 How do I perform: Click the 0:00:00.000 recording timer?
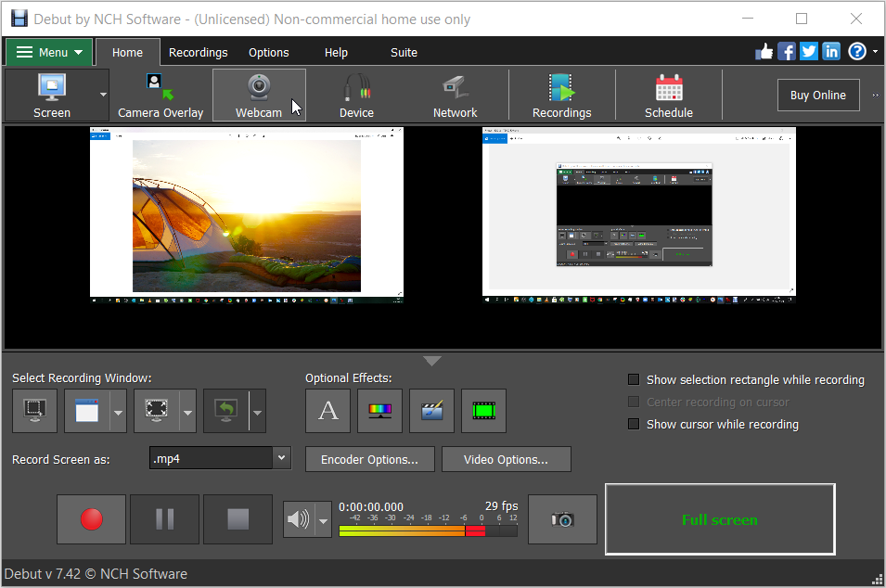click(x=371, y=507)
